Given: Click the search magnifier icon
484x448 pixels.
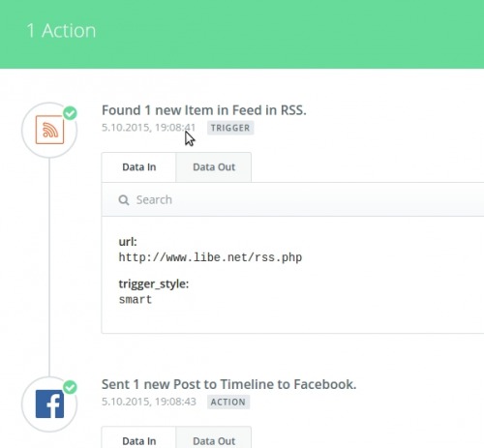Looking at the screenshot, I should [x=124, y=200].
